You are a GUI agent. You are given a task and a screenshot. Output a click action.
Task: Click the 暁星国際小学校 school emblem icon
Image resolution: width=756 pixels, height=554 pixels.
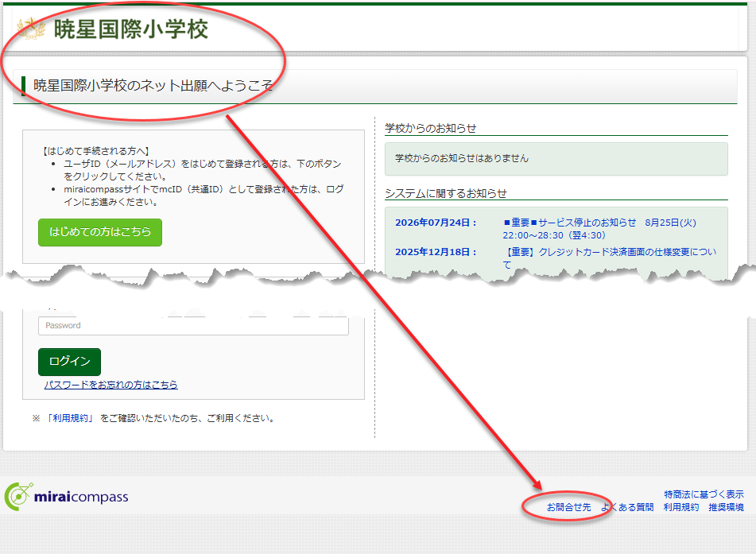pyautogui.click(x=31, y=29)
